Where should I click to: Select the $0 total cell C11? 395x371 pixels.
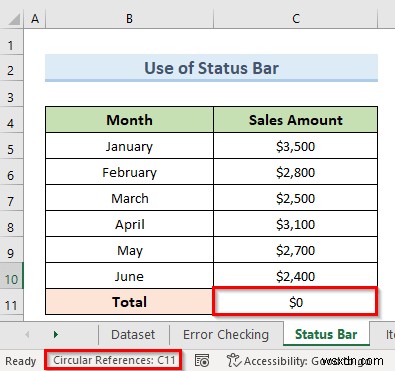(296, 302)
